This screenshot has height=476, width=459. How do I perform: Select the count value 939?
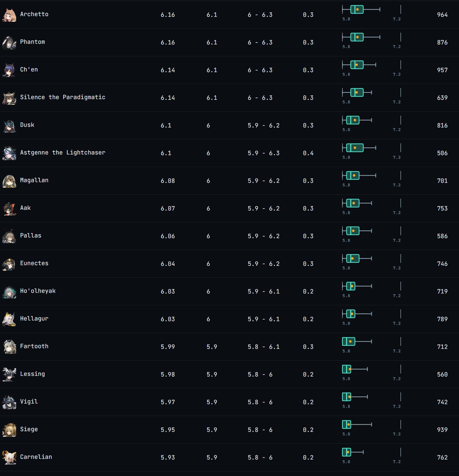pyautogui.click(x=442, y=430)
